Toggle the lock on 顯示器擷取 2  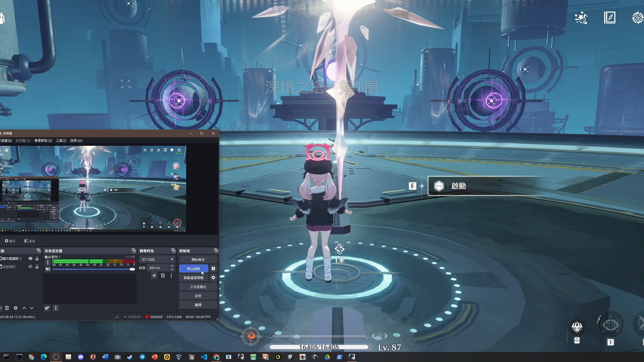click(37, 258)
